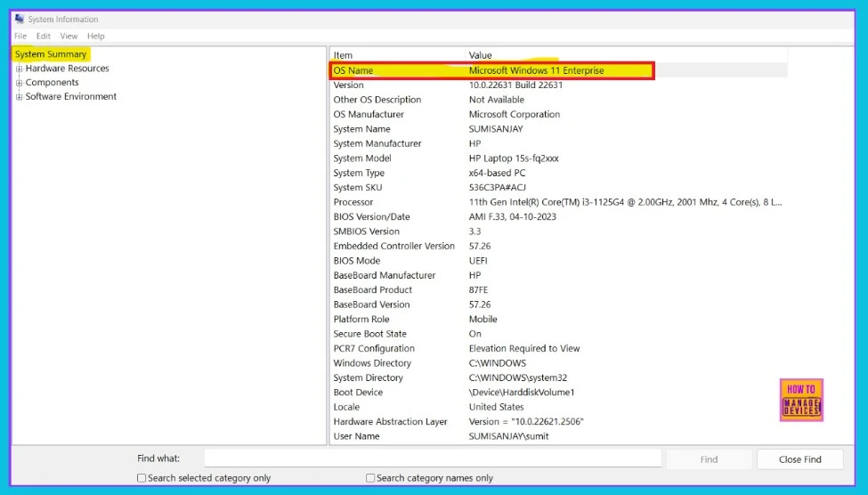Click the value Elevation Required to View
The height and width of the screenshot is (495, 868).
(524, 348)
